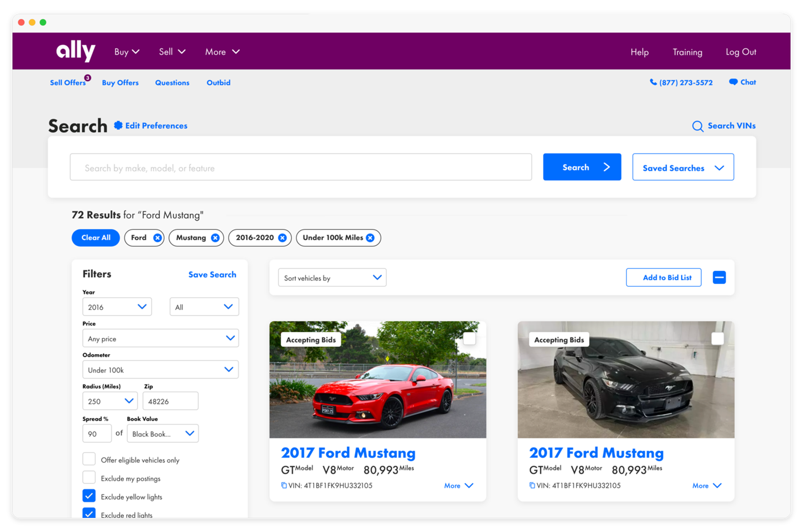Click the Save Search link

(212, 275)
